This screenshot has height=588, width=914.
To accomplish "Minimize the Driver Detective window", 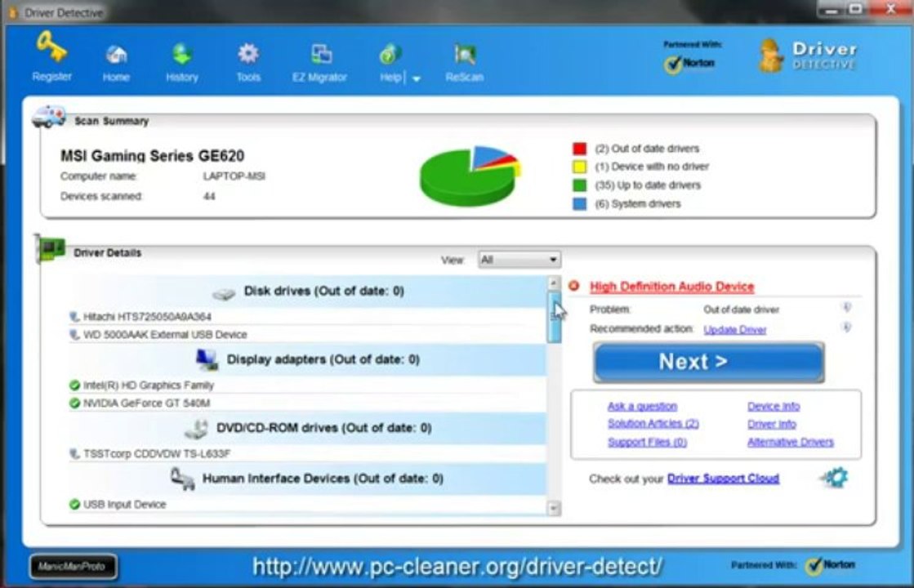I will coord(832,10).
